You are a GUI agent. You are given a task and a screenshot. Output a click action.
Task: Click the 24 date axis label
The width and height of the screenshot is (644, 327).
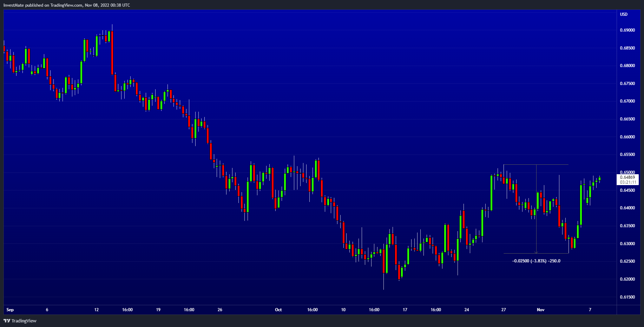click(467, 310)
